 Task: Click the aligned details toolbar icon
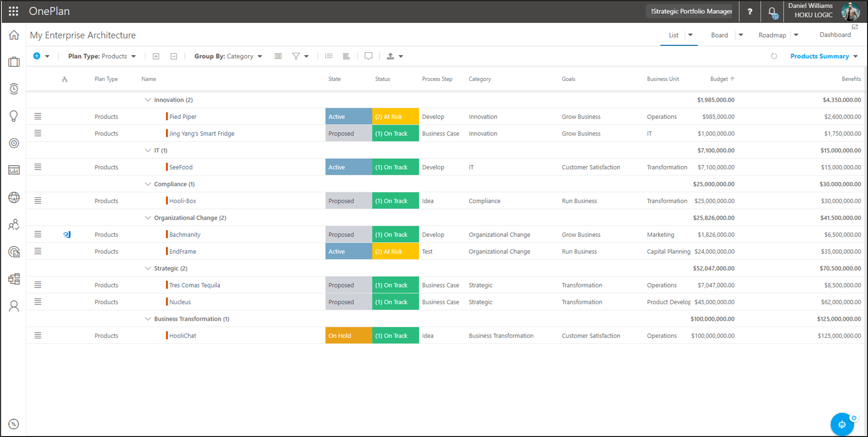point(346,56)
